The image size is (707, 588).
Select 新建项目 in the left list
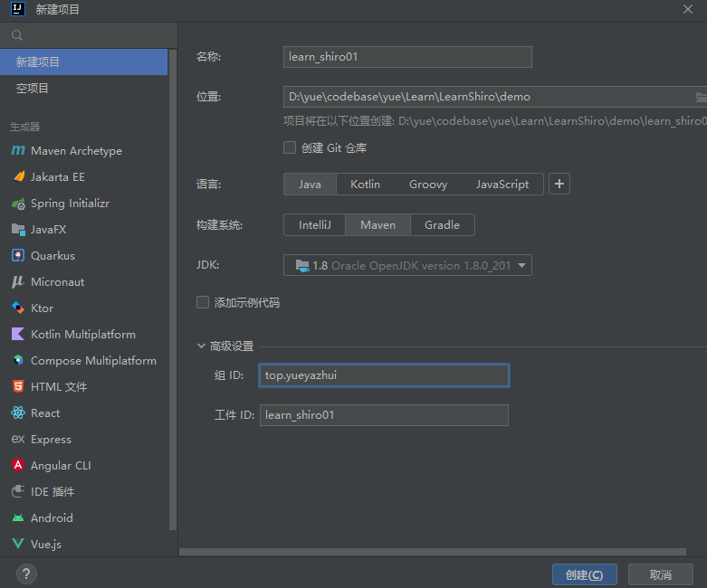84,62
